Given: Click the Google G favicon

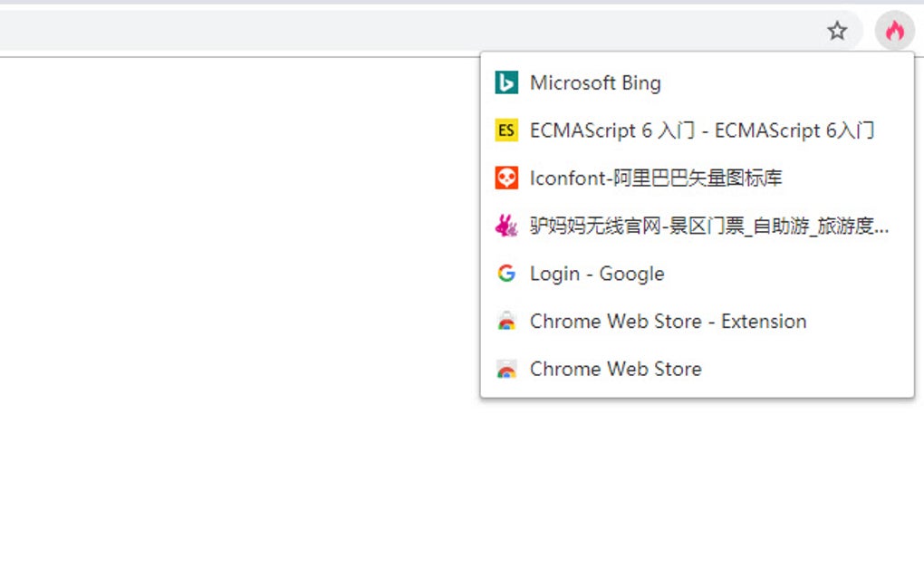Looking at the screenshot, I should 506,274.
